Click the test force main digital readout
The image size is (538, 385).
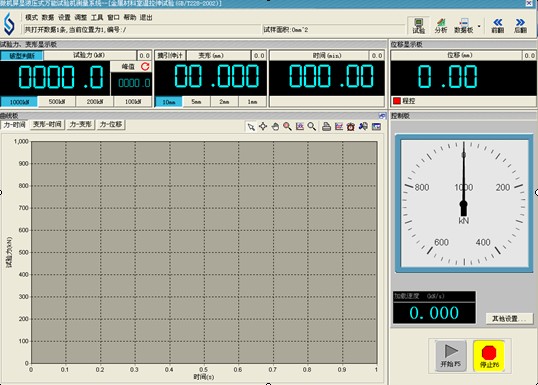click(55, 78)
